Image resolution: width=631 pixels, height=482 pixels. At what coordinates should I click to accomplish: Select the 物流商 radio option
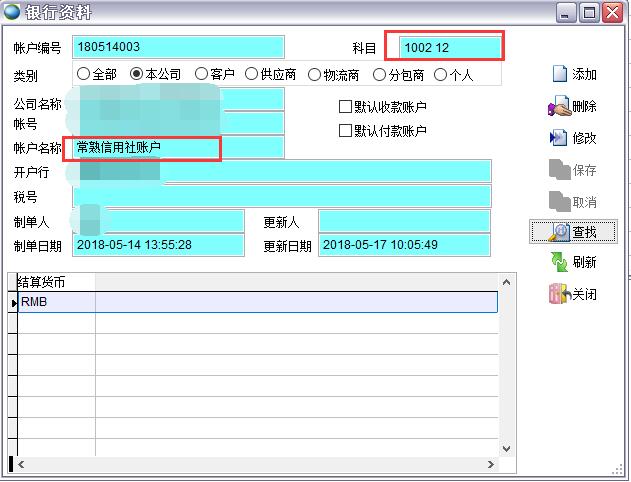click(315, 75)
